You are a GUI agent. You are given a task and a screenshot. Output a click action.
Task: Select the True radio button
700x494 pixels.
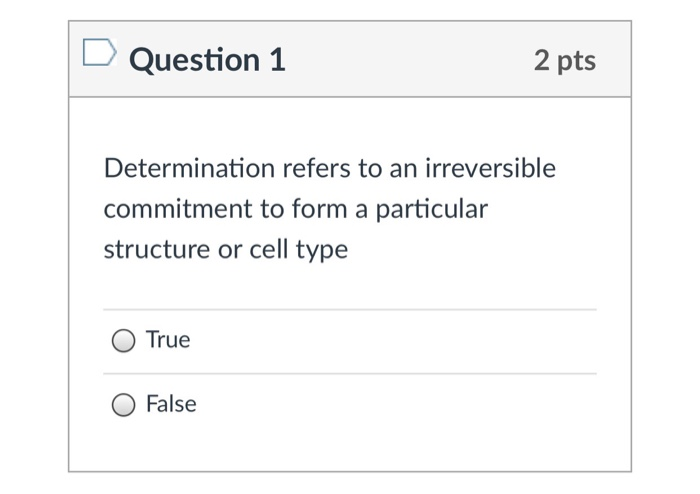(x=124, y=341)
